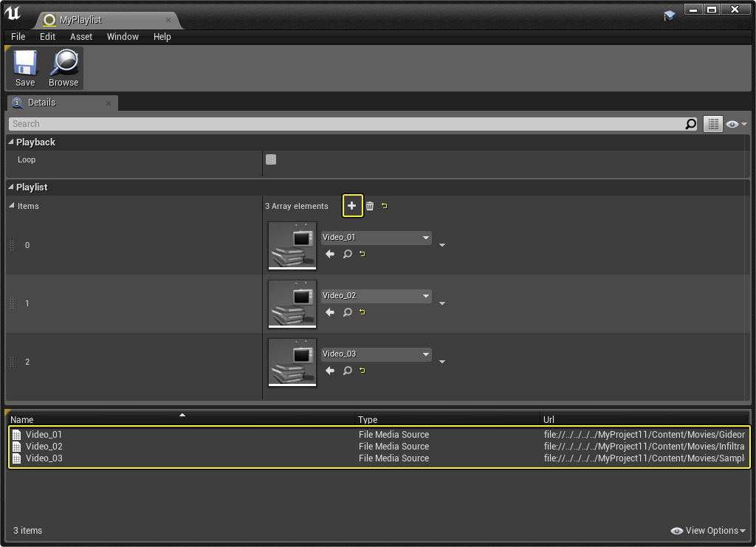Image resolution: width=756 pixels, height=547 pixels.
Task: Select Video_02 in the media source list
Action: coord(44,447)
